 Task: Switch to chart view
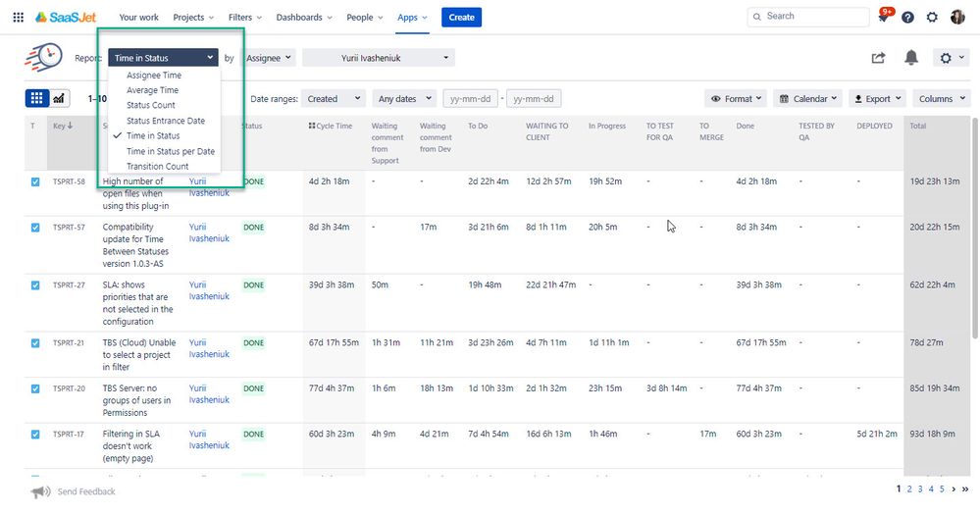tap(59, 98)
